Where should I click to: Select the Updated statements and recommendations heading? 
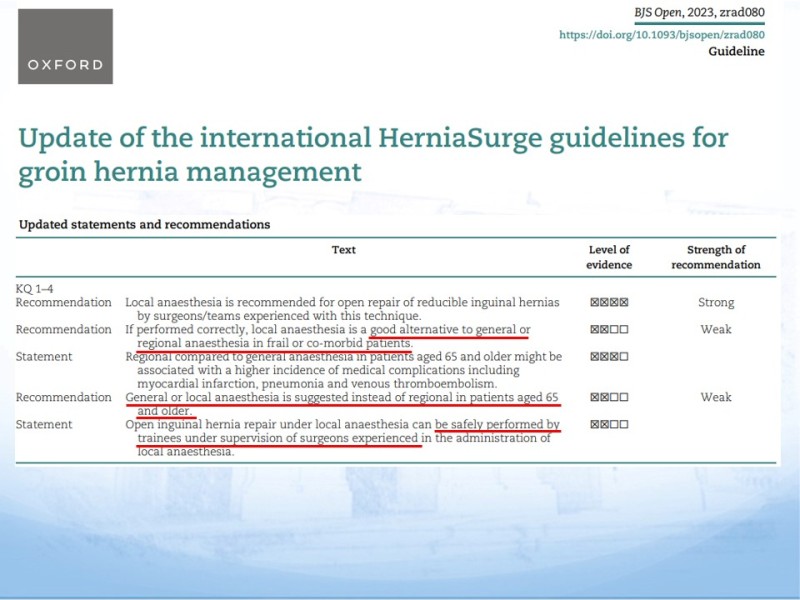pyautogui.click(x=144, y=224)
